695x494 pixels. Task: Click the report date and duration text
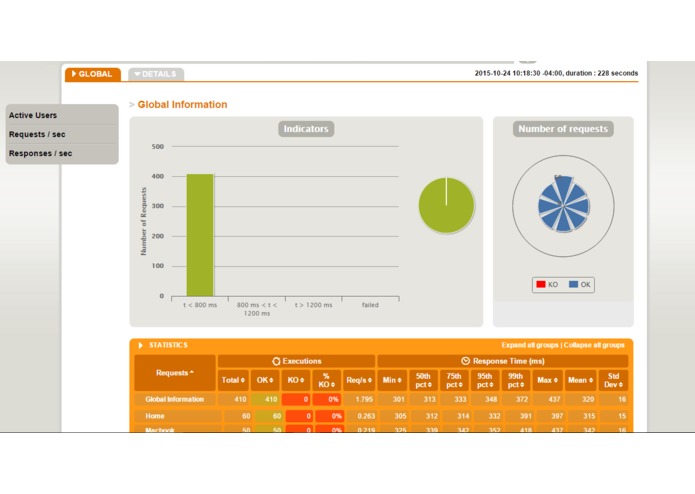pos(556,73)
